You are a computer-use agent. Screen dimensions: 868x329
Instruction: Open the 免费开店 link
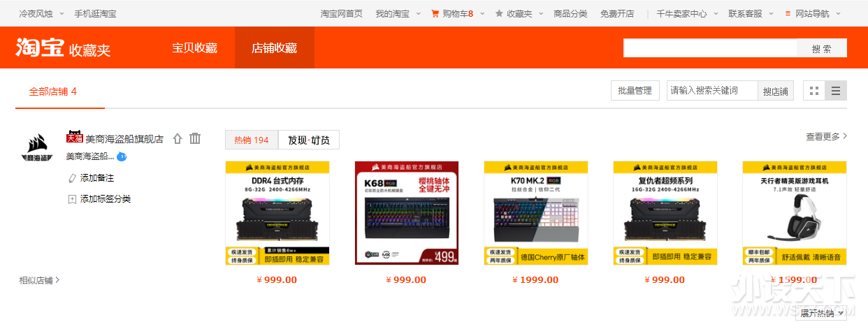[x=617, y=13]
